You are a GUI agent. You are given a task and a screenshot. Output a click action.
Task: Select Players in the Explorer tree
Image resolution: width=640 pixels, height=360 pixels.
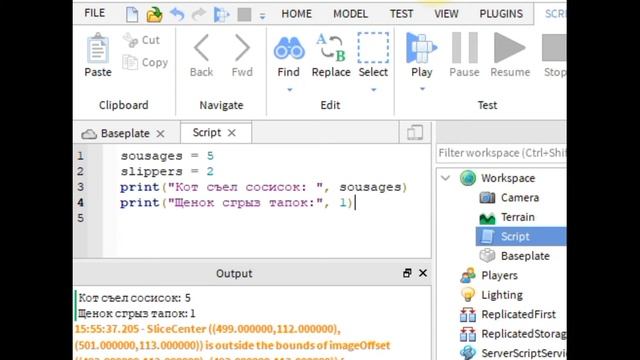499,276
